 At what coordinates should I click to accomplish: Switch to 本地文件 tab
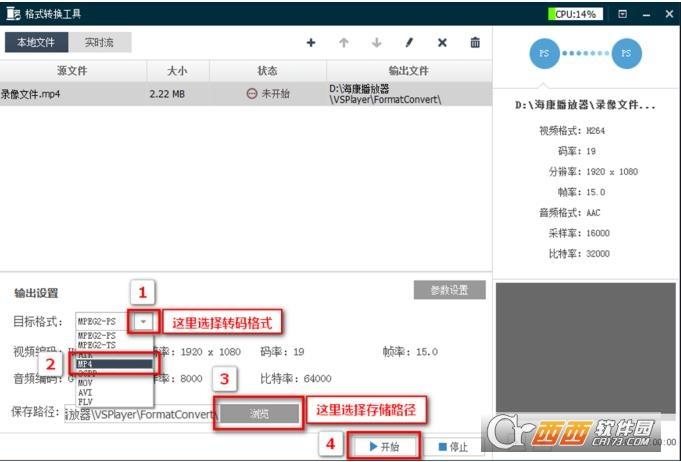36,42
